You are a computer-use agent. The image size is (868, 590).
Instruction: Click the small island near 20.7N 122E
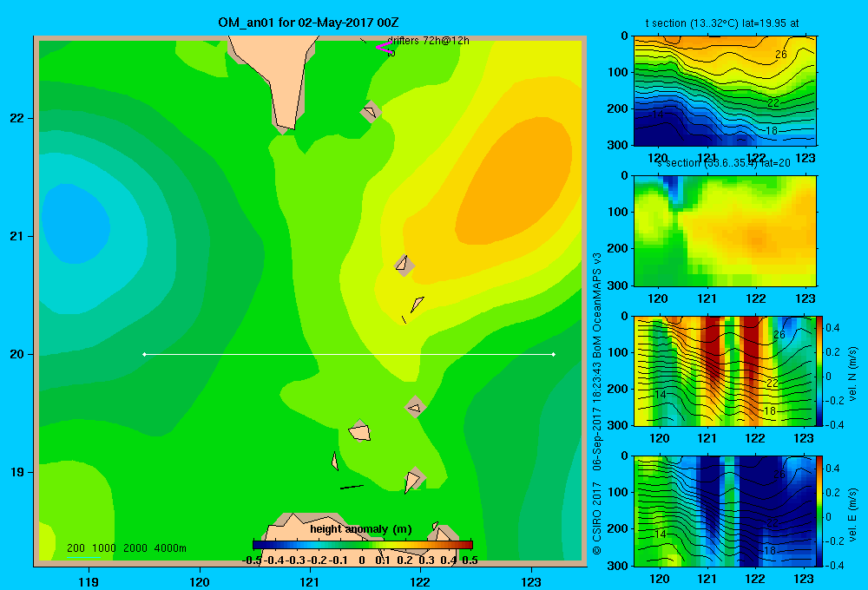point(404,265)
